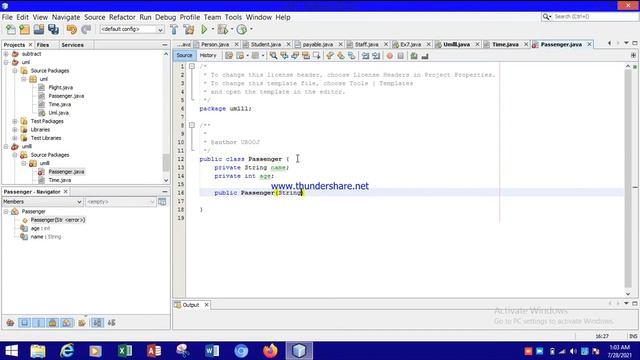Click the Windows Start button
The image size is (640, 360).
point(11,351)
